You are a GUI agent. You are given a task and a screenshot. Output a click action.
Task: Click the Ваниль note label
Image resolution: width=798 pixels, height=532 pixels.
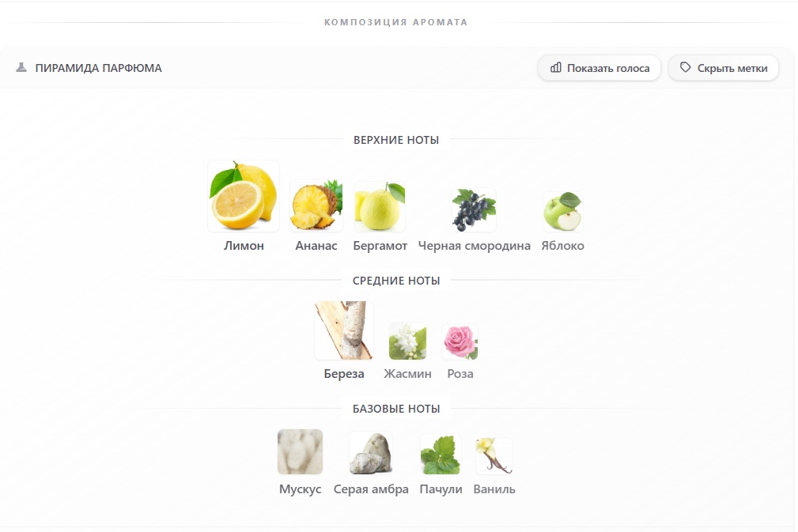tap(494, 489)
